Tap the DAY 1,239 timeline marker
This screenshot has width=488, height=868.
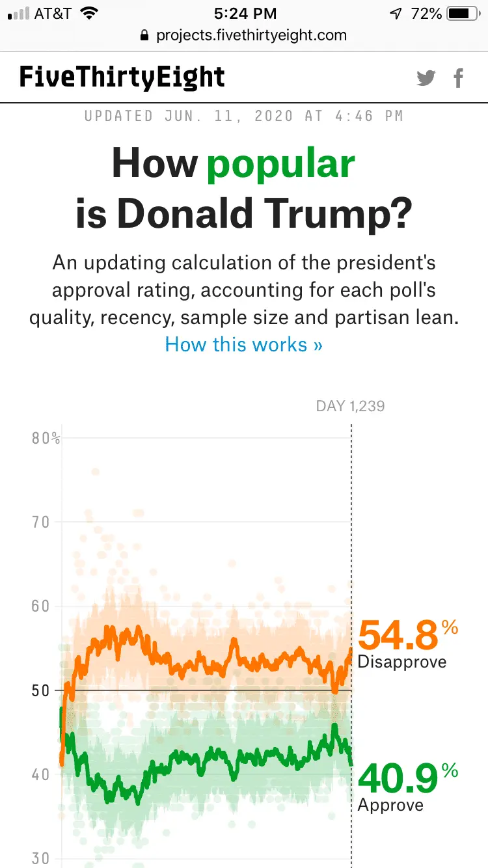tap(350, 406)
